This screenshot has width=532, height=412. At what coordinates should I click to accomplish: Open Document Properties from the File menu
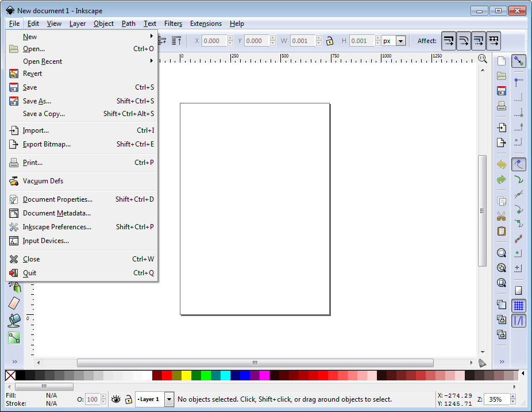[57, 199]
